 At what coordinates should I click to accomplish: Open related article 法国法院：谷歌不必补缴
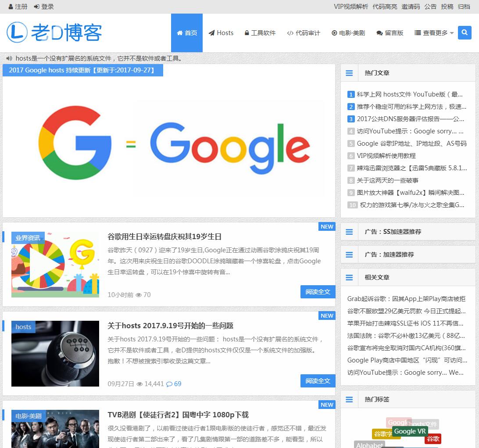point(406,336)
